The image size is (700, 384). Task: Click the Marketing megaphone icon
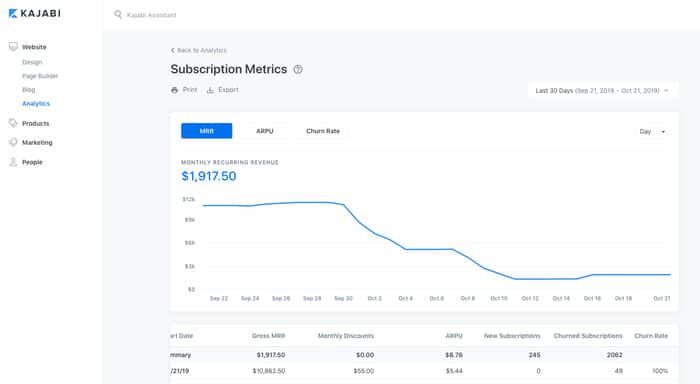(13, 142)
